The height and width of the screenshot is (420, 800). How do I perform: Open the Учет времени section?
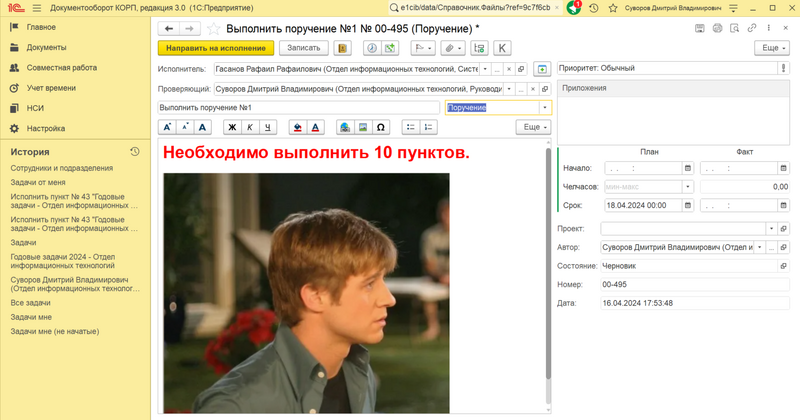pos(51,88)
